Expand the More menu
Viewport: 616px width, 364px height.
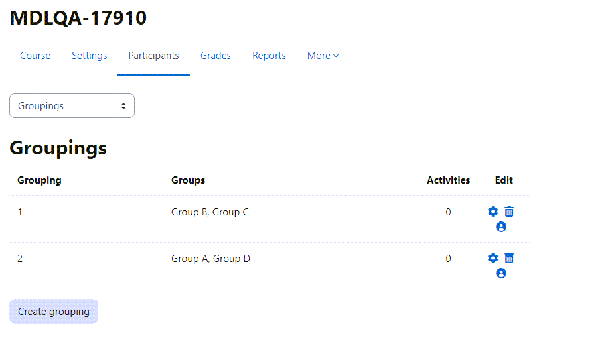(x=323, y=56)
